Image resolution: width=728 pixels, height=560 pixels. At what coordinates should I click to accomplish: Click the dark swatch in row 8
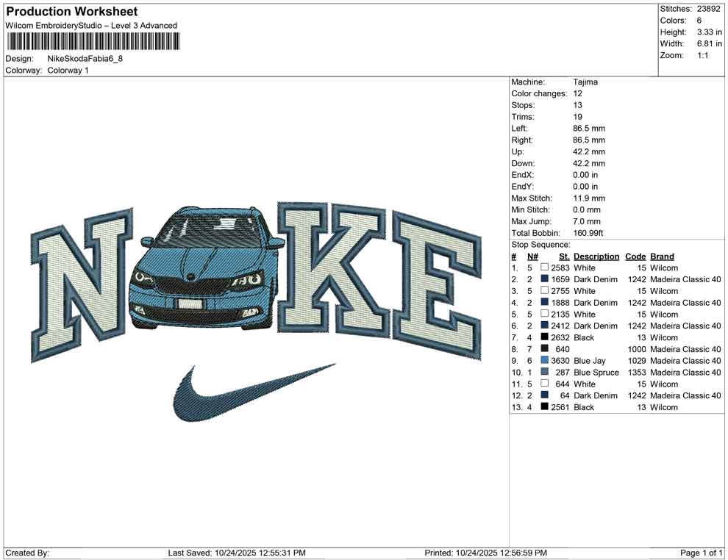pos(545,348)
